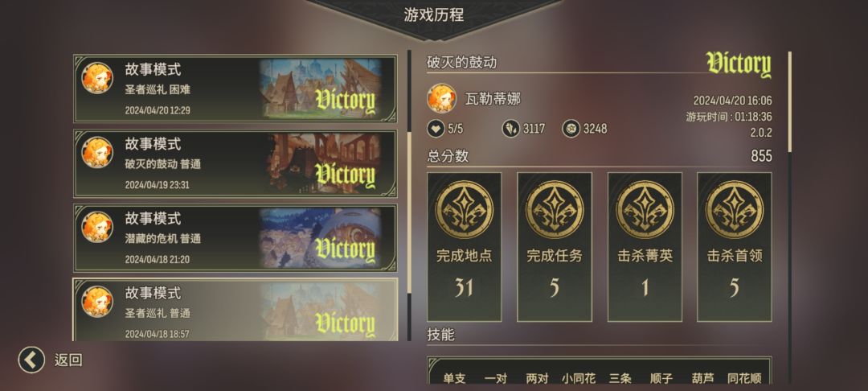Click the details panel scrollbar on right

coord(790,101)
